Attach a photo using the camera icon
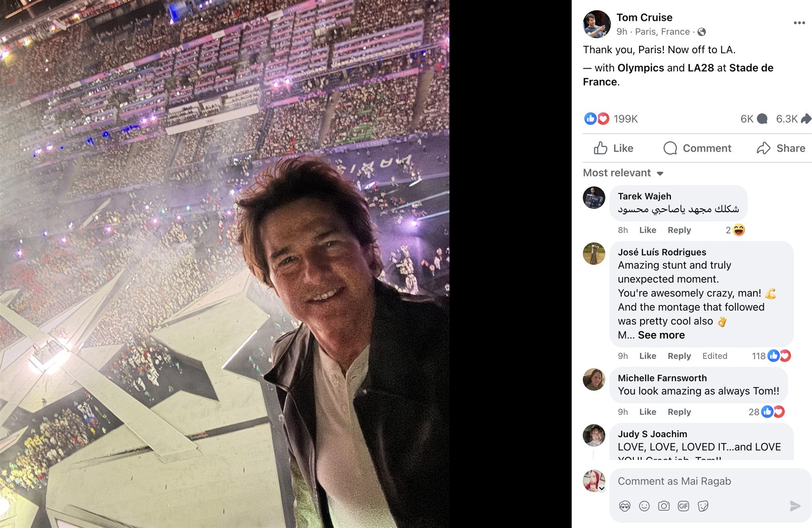 click(x=663, y=506)
